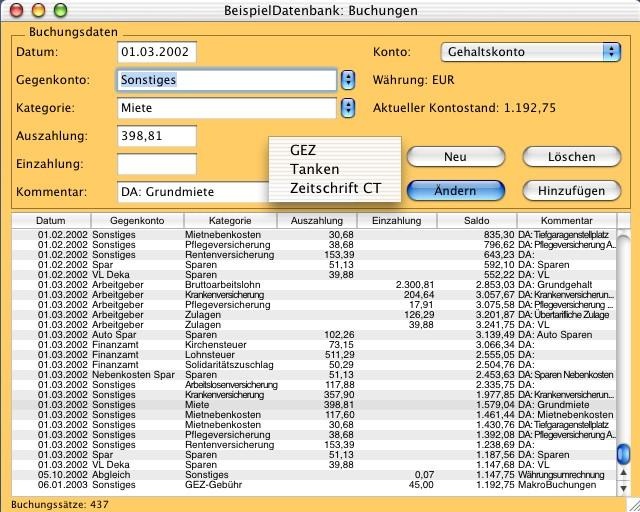Click the Saldo value 2.853,03
Image resolution: width=640 pixels, height=512 pixels.
tap(496, 285)
